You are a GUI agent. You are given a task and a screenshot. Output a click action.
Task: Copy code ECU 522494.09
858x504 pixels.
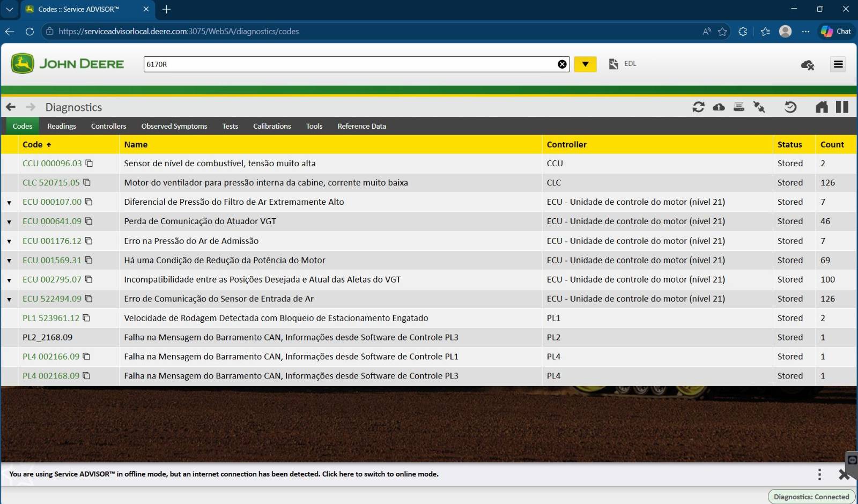point(89,299)
